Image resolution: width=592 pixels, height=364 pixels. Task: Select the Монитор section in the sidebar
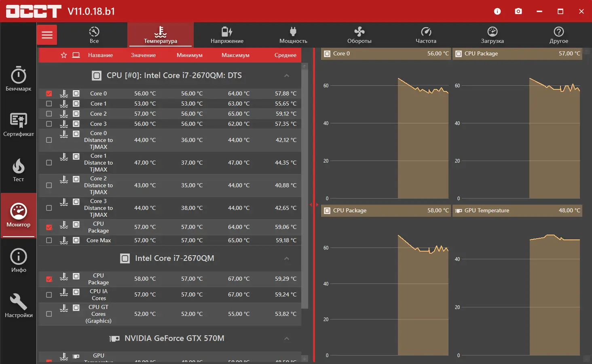(x=19, y=215)
